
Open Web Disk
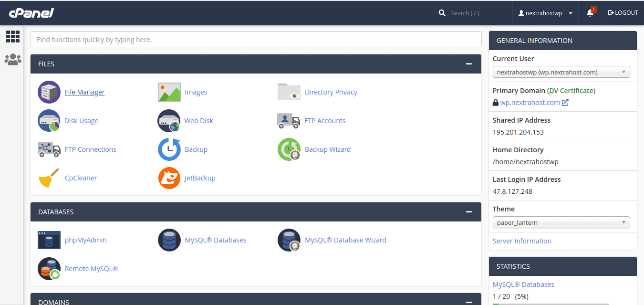[198, 120]
